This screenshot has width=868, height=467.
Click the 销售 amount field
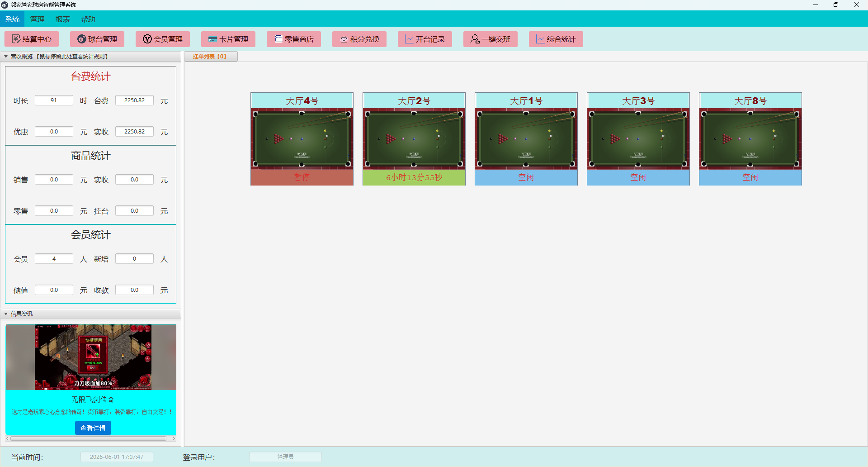pos(54,180)
